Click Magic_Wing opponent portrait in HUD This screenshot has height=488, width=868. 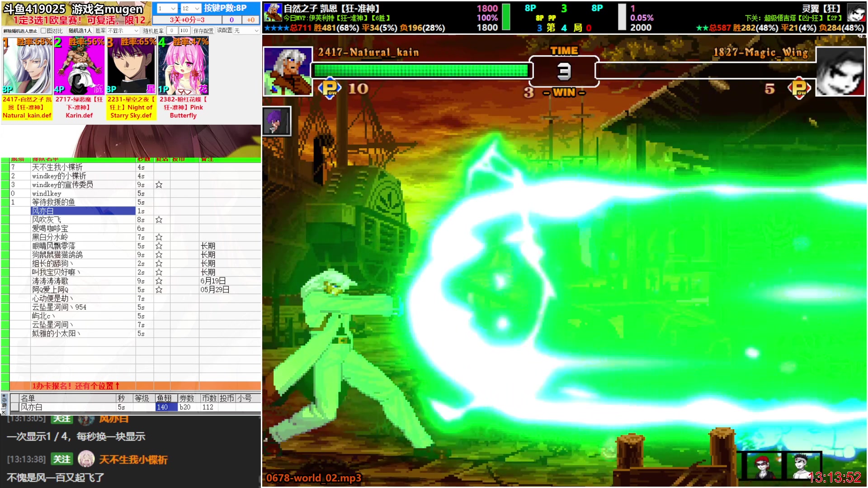pos(840,71)
